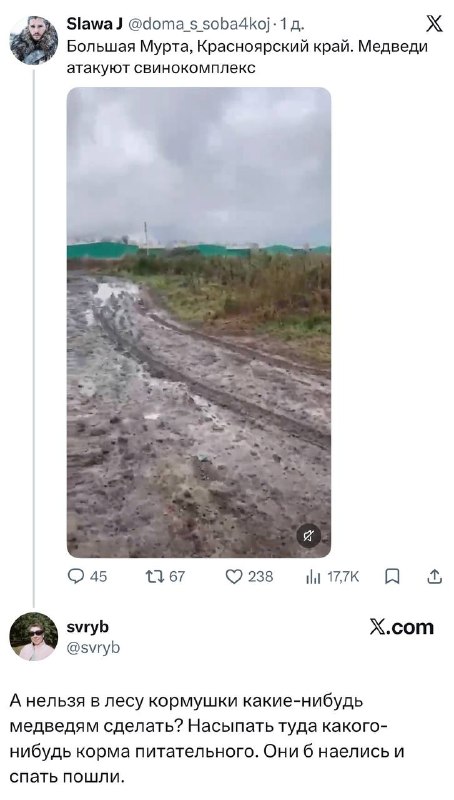Open the @svryb handle link
This screenshot has height=800, width=454.
93,647
